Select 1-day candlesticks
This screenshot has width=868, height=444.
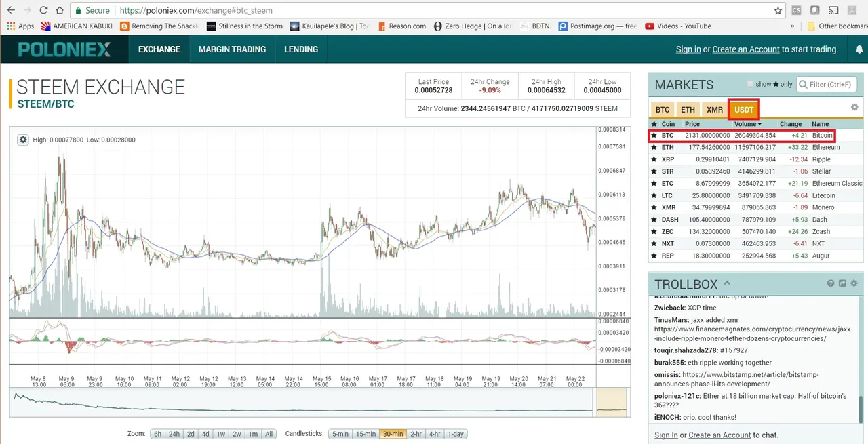tap(456, 434)
